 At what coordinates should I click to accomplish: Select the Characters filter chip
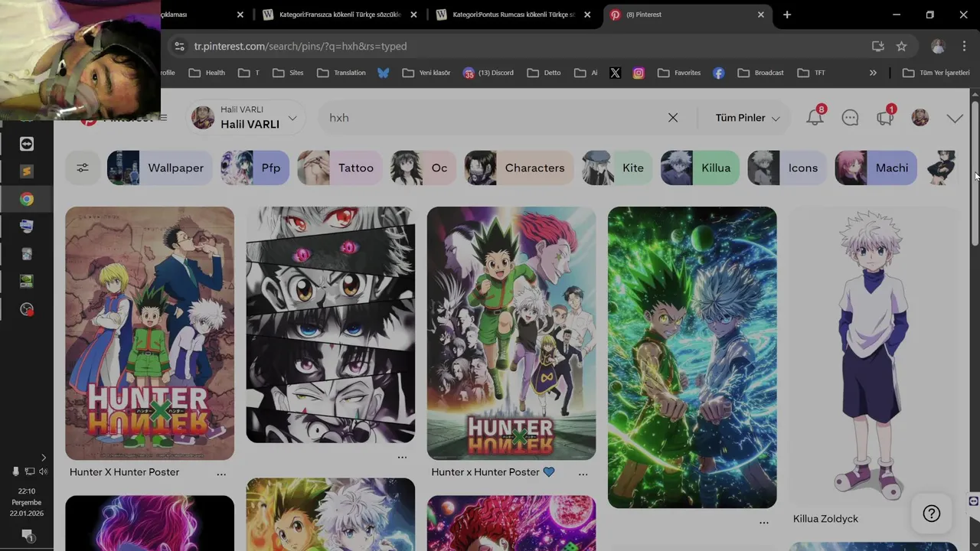point(518,168)
